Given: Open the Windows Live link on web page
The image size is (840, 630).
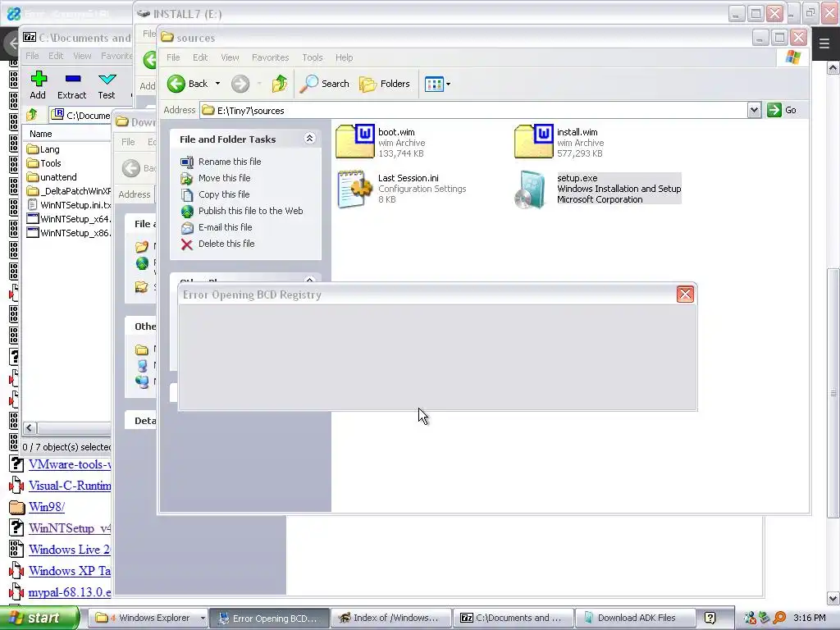Looking at the screenshot, I should click(70, 550).
